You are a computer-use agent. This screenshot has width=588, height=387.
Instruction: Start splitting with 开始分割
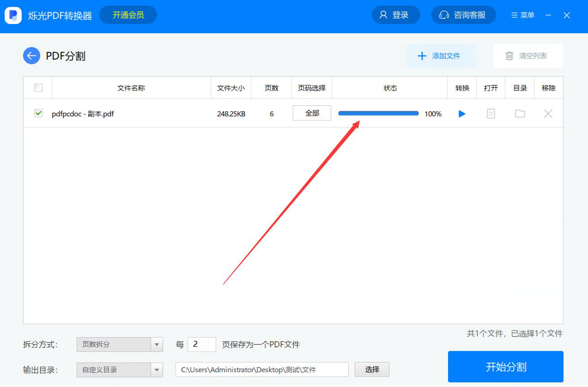506,367
